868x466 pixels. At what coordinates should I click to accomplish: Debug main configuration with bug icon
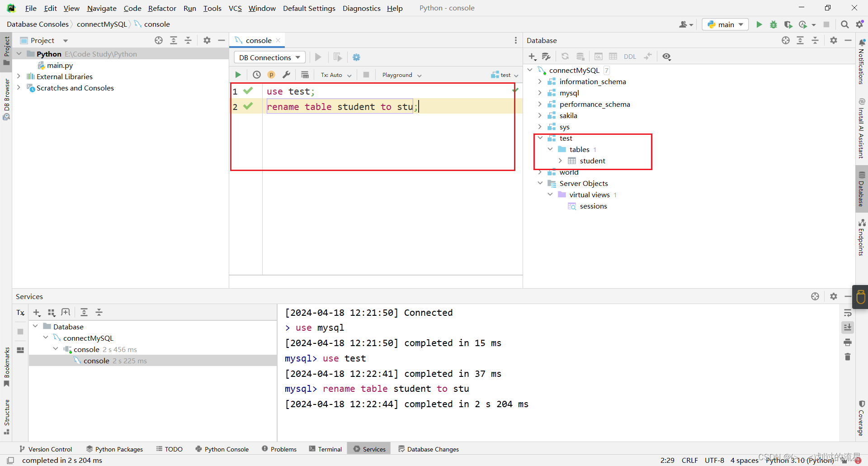[774, 24]
